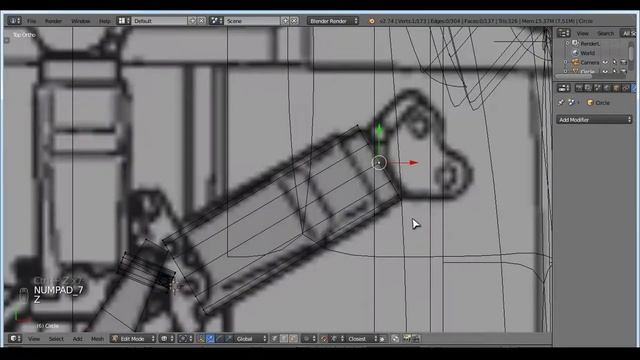The height and width of the screenshot is (360, 640).
Task: Open the Closest snap target dropdown
Action: [x=361, y=339]
